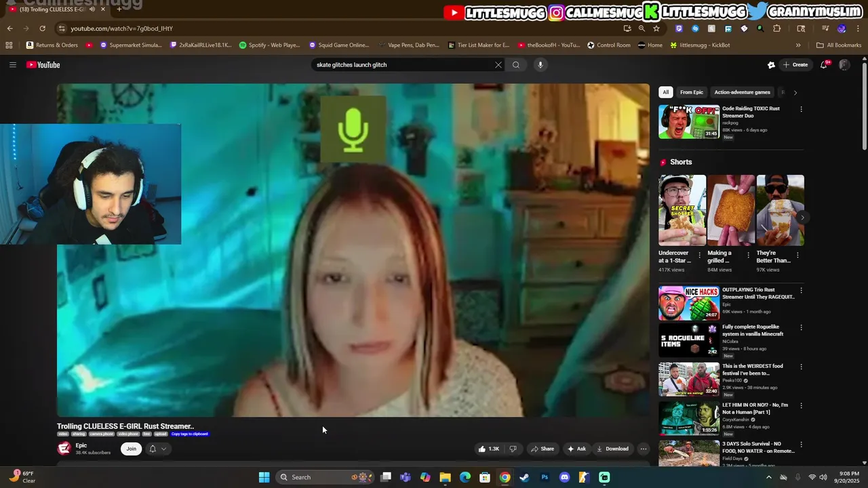Open more actions ellipsis below the video
The height and width of the screenshot is (488, 868).
point(644,449)
